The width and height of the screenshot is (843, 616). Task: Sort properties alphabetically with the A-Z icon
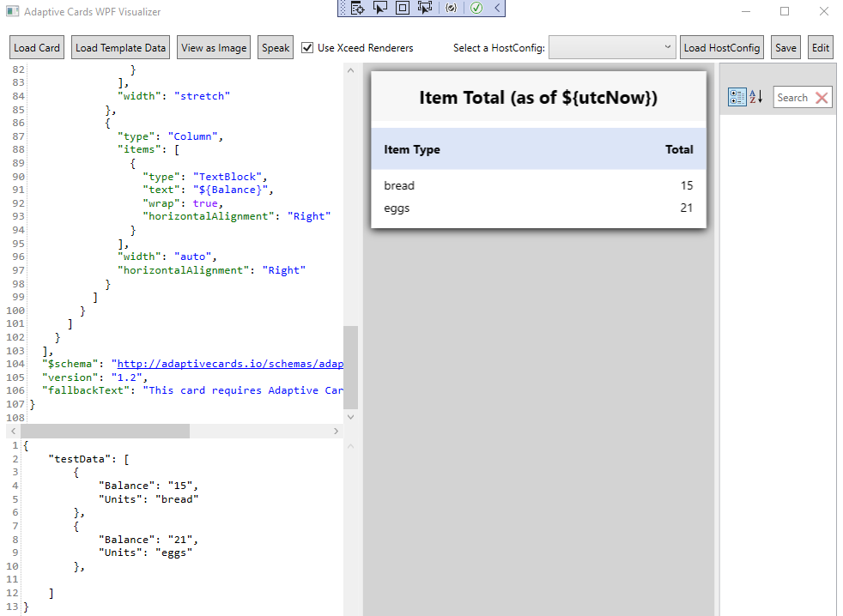click(x=754, y=96)
